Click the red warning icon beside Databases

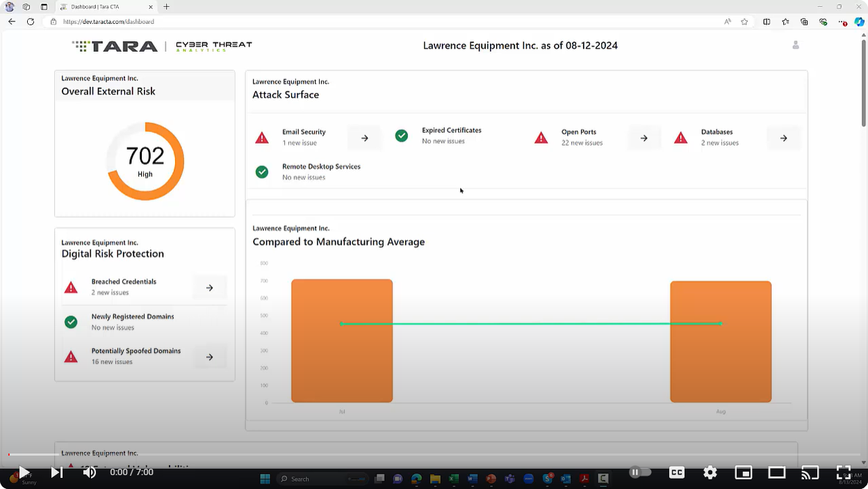[x=680, y=138]
